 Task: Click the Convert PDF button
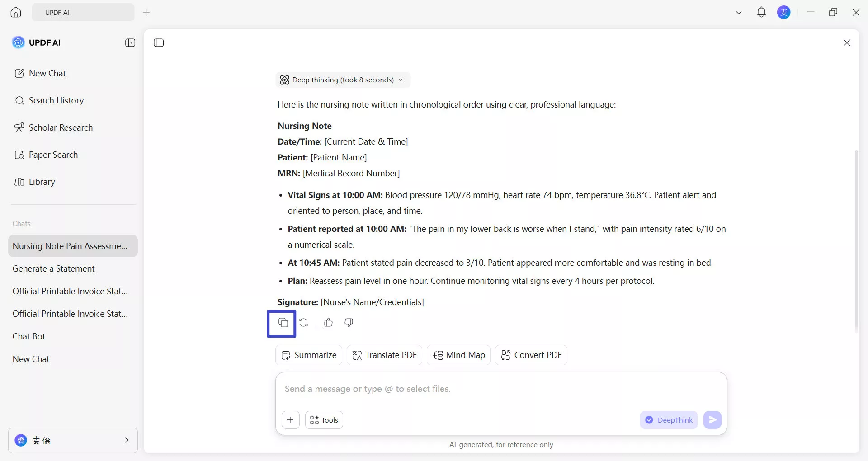pyautogui.click(x=531, y=355)
